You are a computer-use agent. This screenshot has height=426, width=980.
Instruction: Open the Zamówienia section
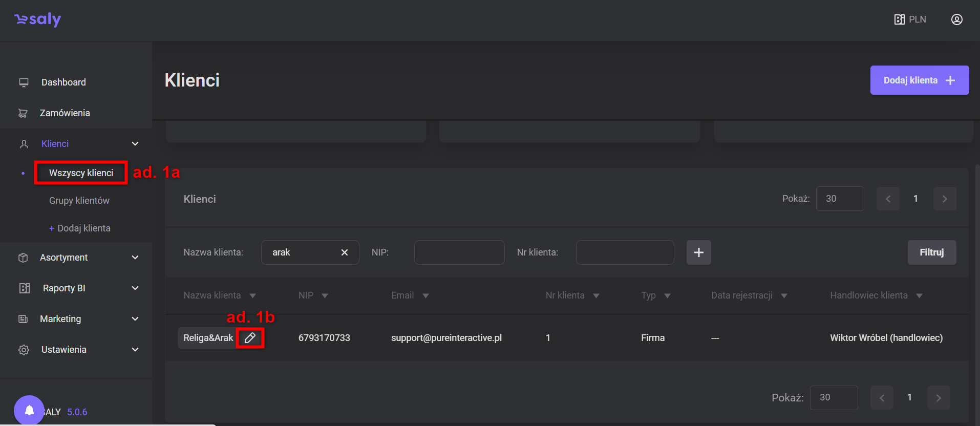tap(65, 113)
